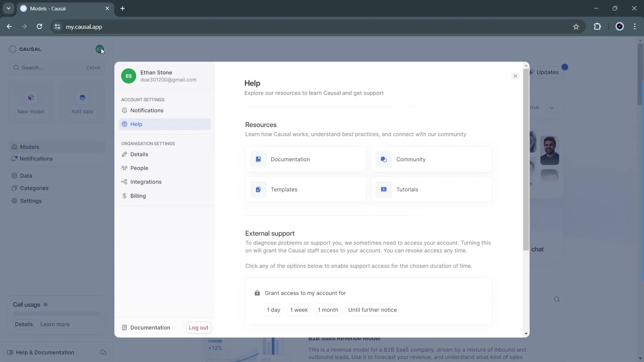Click the Help icon in account settings
The height and width of the screenshot is (362, 644).
pos(124,124)
